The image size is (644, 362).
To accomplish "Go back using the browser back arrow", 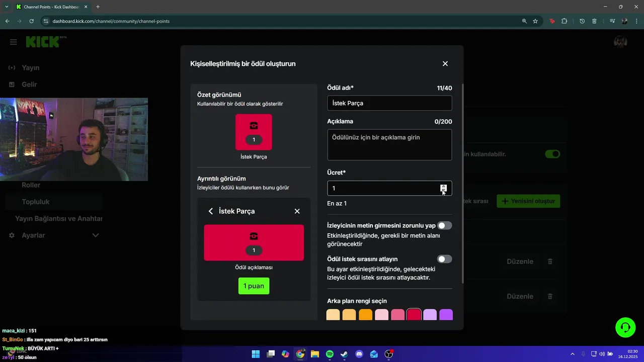I will point(7,21).
